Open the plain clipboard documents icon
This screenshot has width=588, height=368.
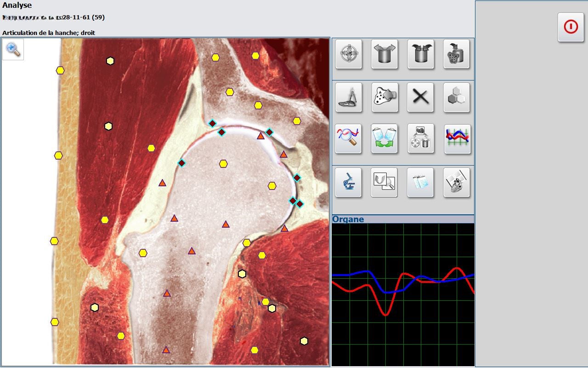[x=421, y=182]
